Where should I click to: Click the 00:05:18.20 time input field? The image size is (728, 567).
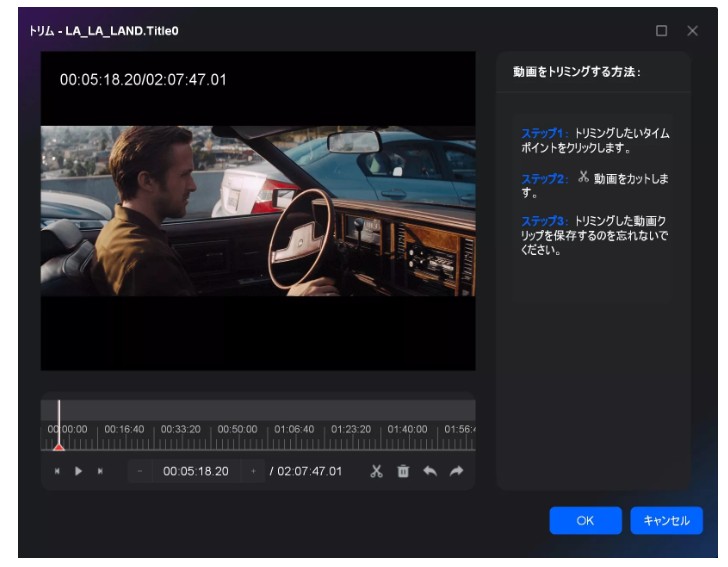pos(196,471)
